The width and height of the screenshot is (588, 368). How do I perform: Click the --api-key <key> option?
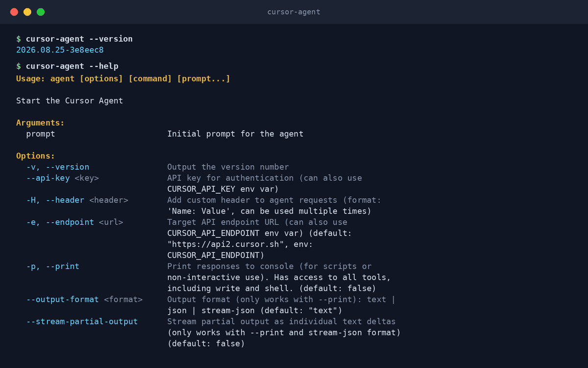(63, 178)
